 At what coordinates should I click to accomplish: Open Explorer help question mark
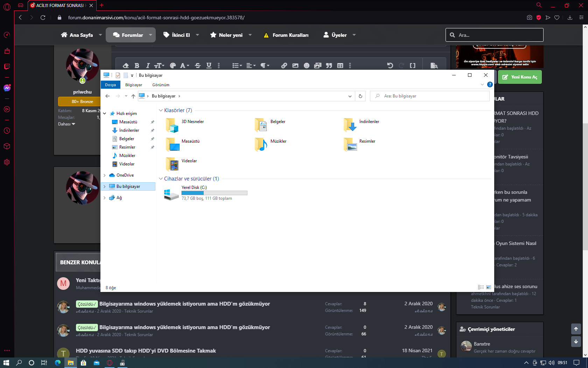click(490, 84)
